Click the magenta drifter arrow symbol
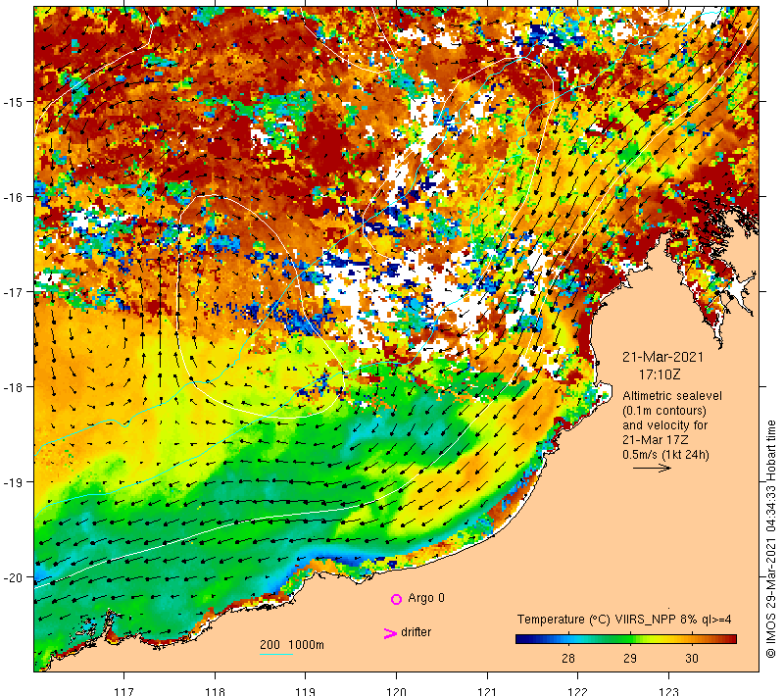This screenshot has height=696, width=784. (390, 633)
